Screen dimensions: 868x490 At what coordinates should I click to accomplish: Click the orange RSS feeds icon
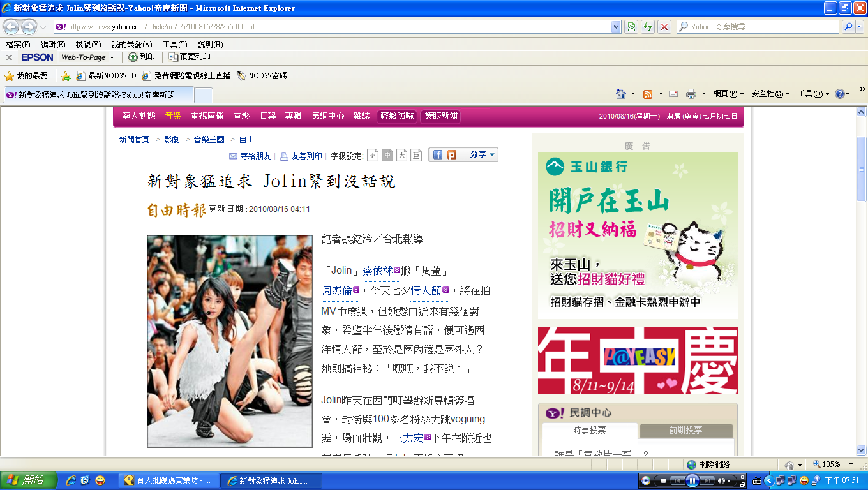click(648, 94)
